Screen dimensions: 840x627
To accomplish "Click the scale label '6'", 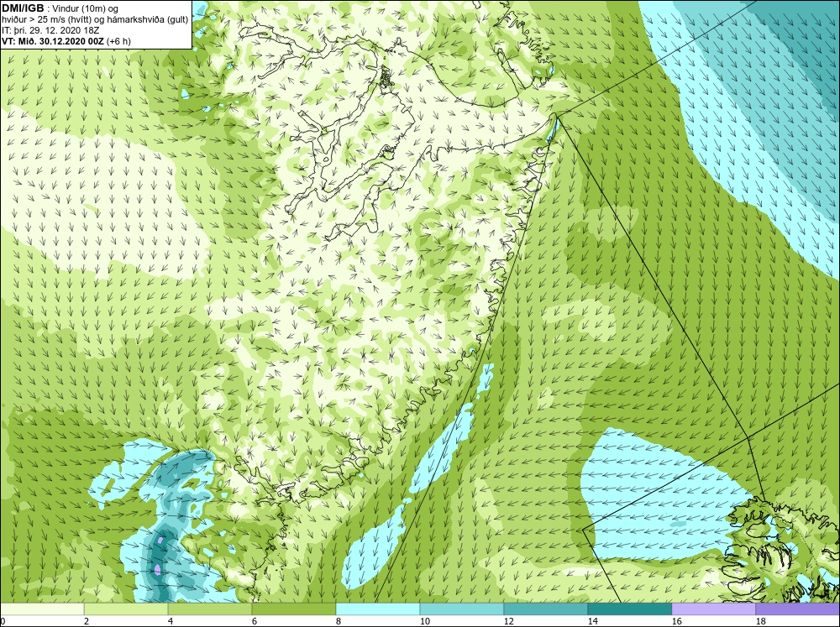I will click(x=255, y=621).
